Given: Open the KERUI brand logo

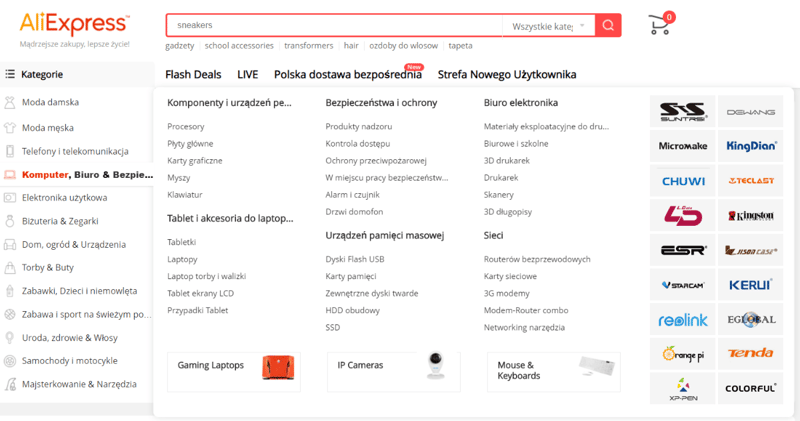Looking at the screenshot, I should pos(751,285).
